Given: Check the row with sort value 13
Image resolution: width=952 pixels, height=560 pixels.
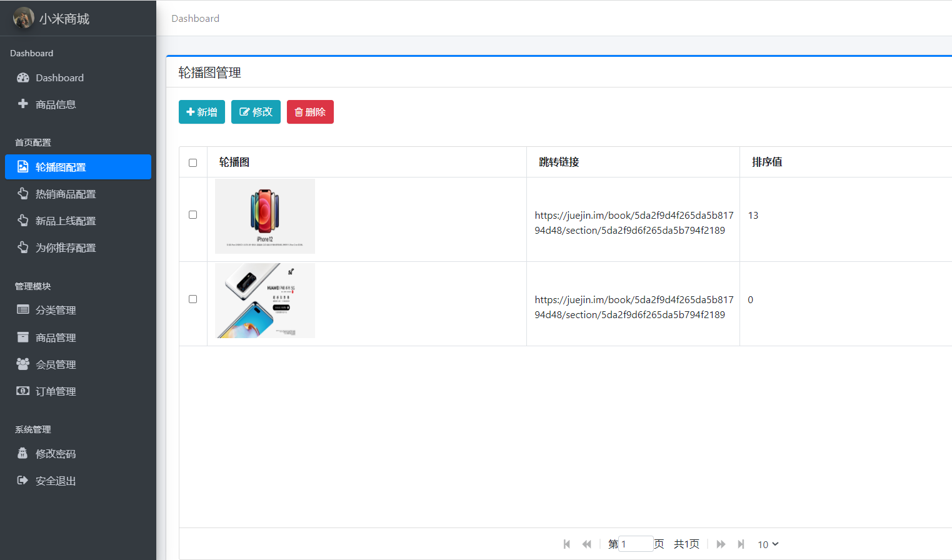Looking at the screenshot, I should click(193, 214).
